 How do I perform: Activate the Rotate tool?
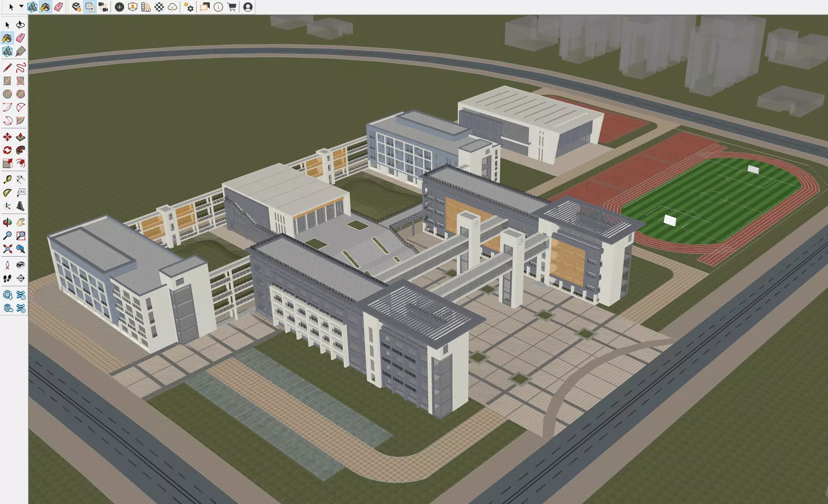(x=7, y=150)
